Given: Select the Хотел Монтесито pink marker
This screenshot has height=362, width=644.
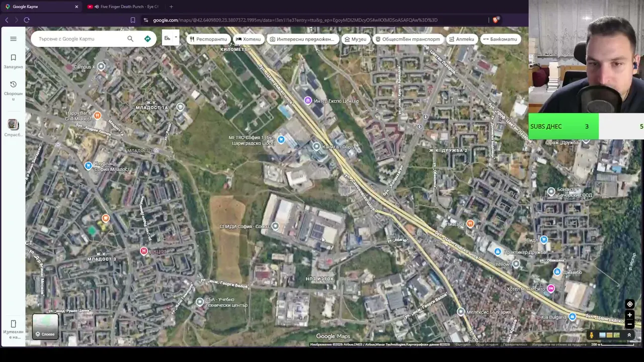Looking at the screenshot, I should [x=551, y=289].
